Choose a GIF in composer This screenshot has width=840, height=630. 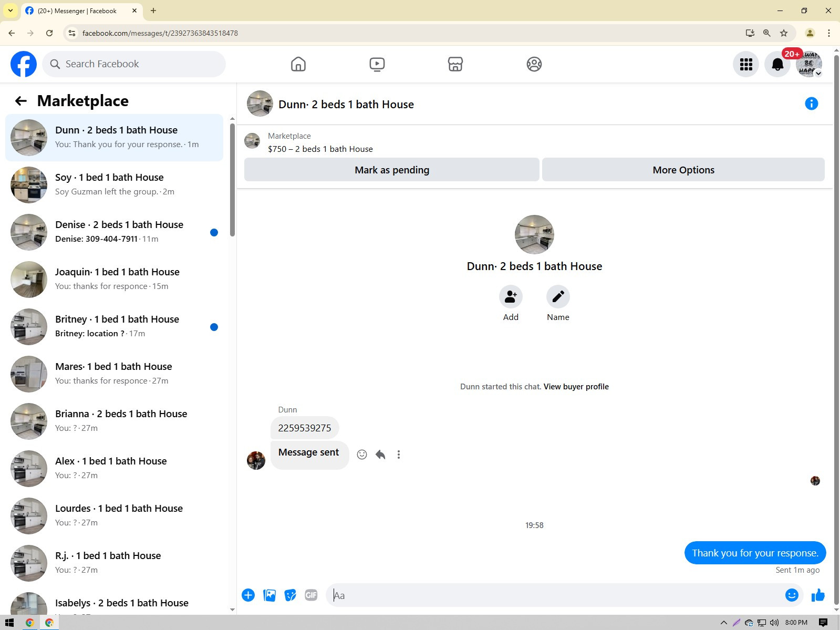click(311, 595)
